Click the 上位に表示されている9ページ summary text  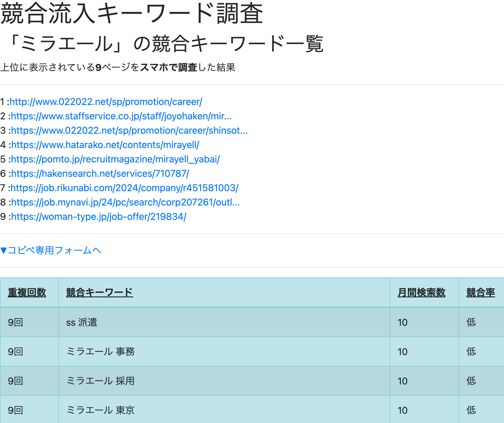(118, 67)
